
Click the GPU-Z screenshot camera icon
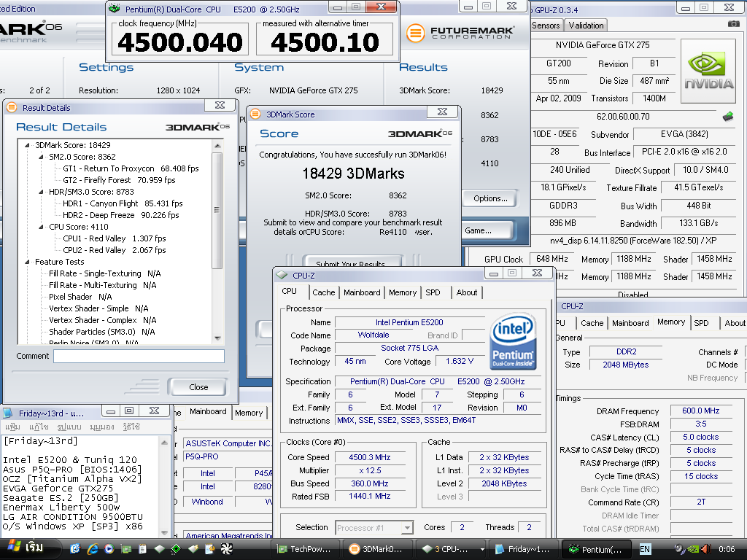733,24
